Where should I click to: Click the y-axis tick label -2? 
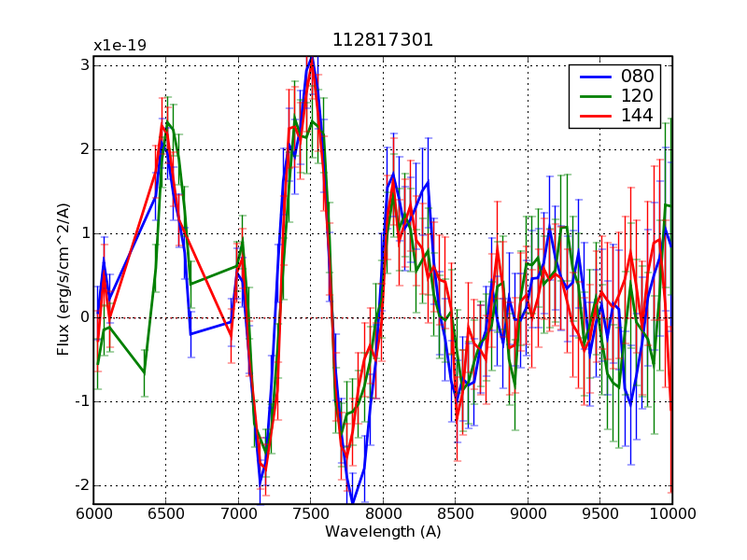[81, 485]
